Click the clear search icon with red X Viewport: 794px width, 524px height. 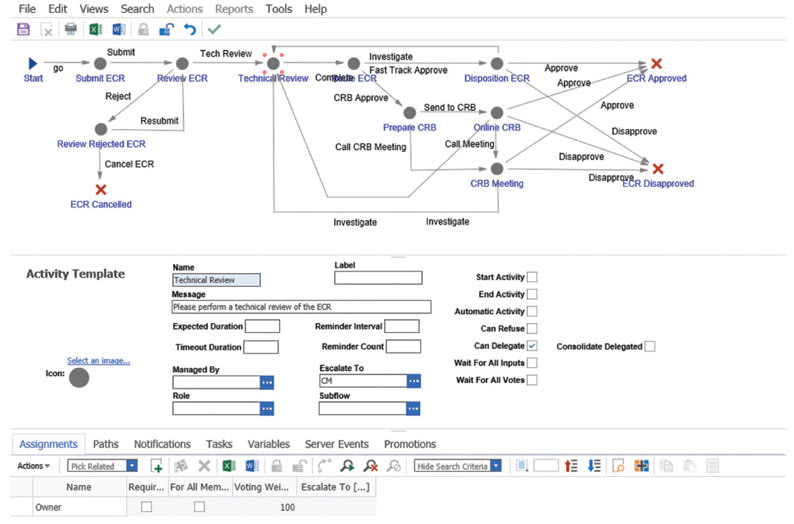click(371, 466)
